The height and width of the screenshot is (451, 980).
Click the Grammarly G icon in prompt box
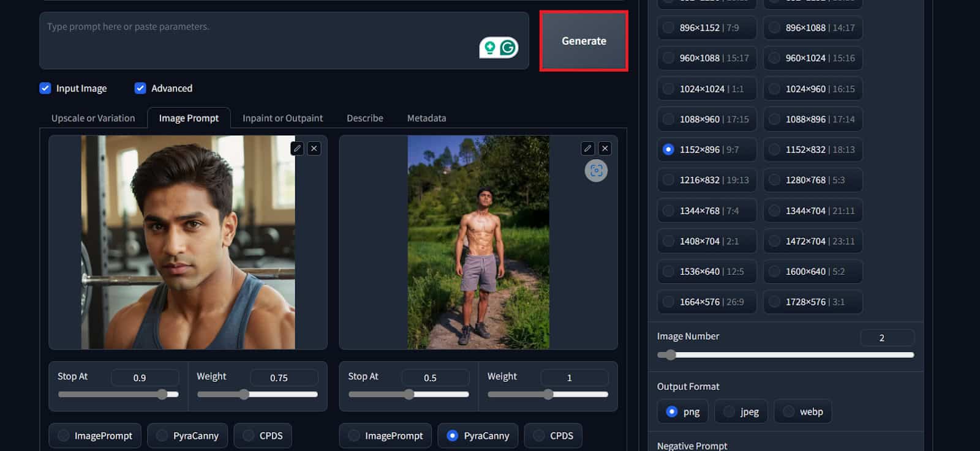[x=508, y=47]
